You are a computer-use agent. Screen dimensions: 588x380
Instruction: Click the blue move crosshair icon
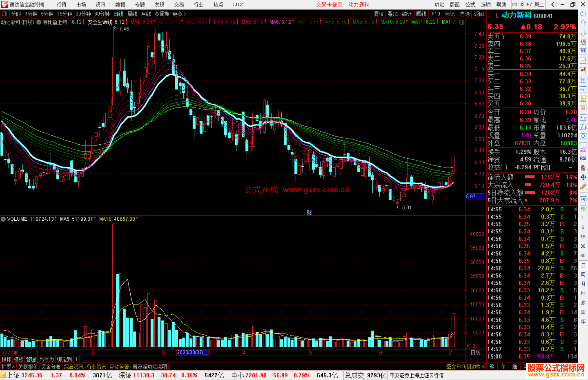(583, 177)
